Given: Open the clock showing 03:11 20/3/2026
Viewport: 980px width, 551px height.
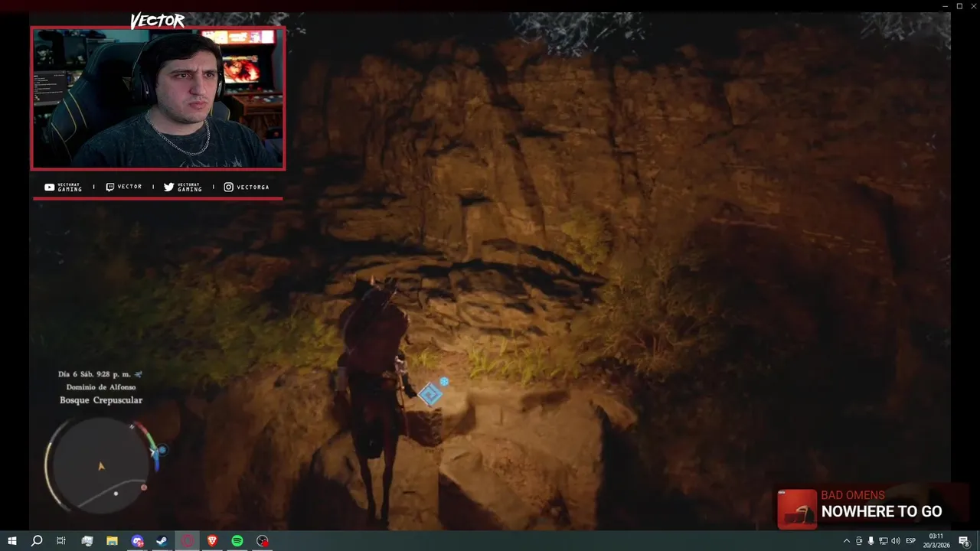Looking at the screenshot, I should (x=936, y=540).
